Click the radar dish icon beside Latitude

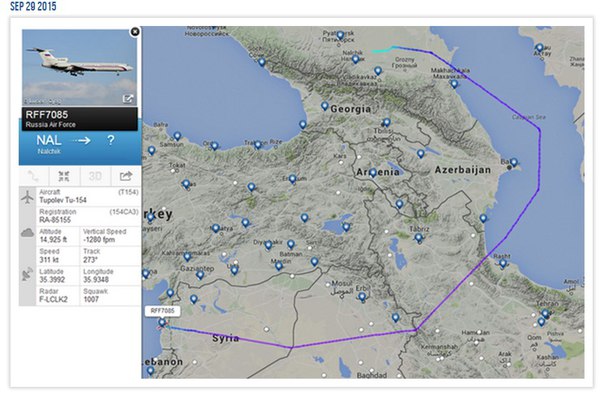[x=27, y=274]
